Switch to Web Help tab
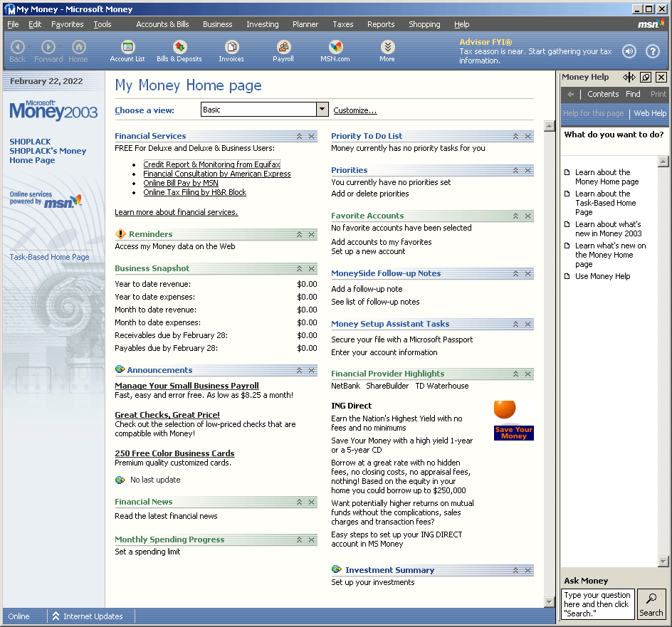 click(x=650, y=113)
